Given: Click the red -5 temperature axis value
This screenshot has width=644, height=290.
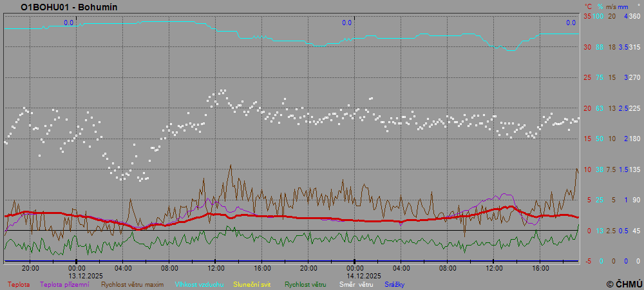Looking at the screenshot, I should [x=587, y=261].
